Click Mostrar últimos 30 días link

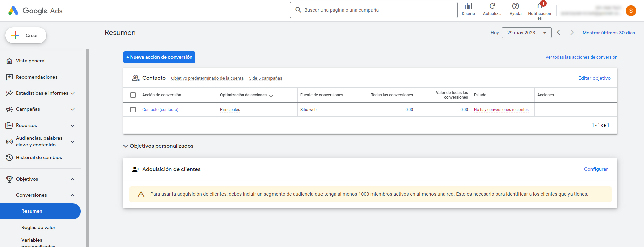[x=608, y=33]
